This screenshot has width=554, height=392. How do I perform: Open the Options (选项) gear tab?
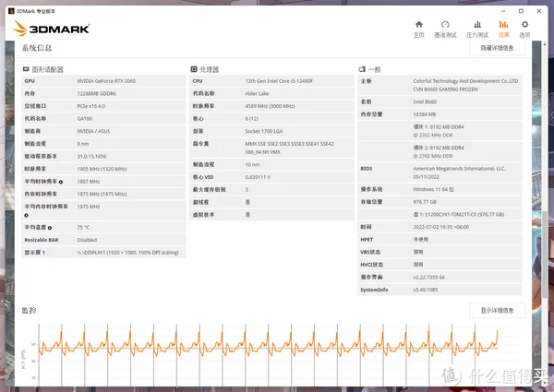524,29
